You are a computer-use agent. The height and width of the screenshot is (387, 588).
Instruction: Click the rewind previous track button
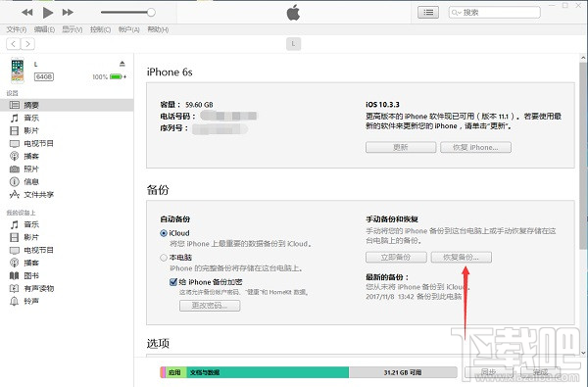(x=27, y=13)
